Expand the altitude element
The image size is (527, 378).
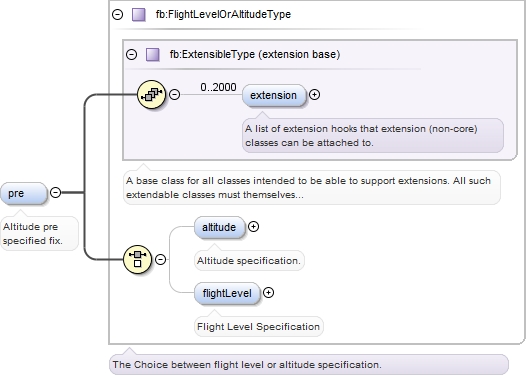[253, 227]
